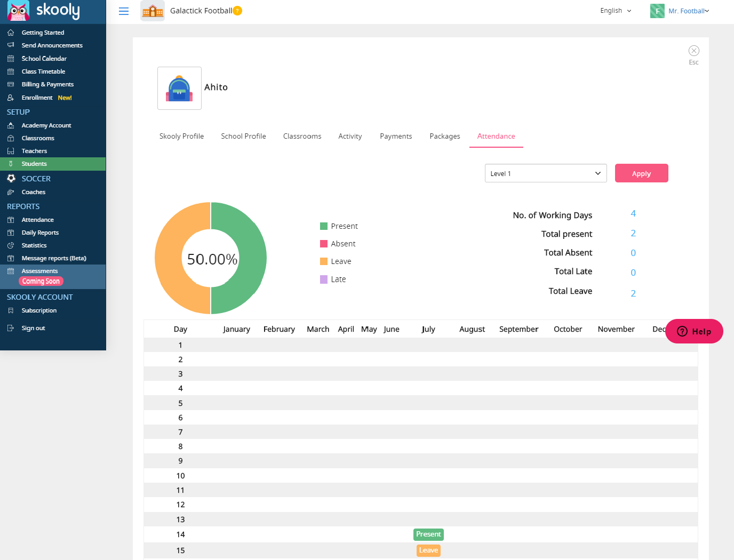Screen dimensions: 734x560
Task: Open Send Announcements in sidebar
Action: (52, 45)
